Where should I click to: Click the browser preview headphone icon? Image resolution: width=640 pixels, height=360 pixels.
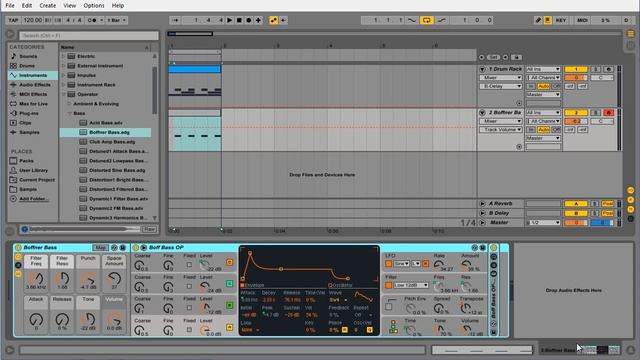point(24,229)
